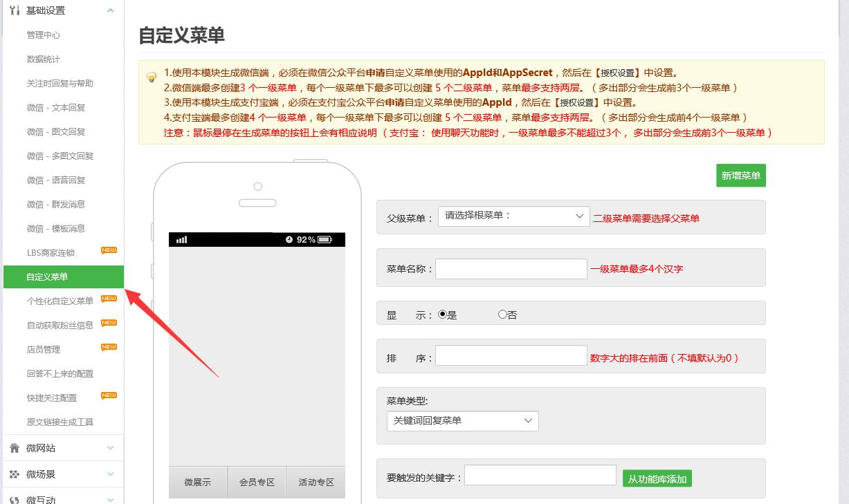Viewport: 849px width, 504px height.
Task: Select the 否 display radio button
Action: pyautogui.click(x=502, y=314)
